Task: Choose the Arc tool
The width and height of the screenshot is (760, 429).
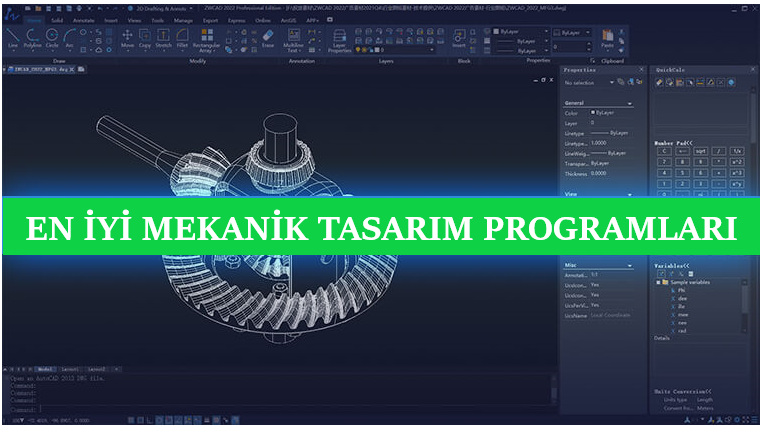Action: (x=69, y=37)
